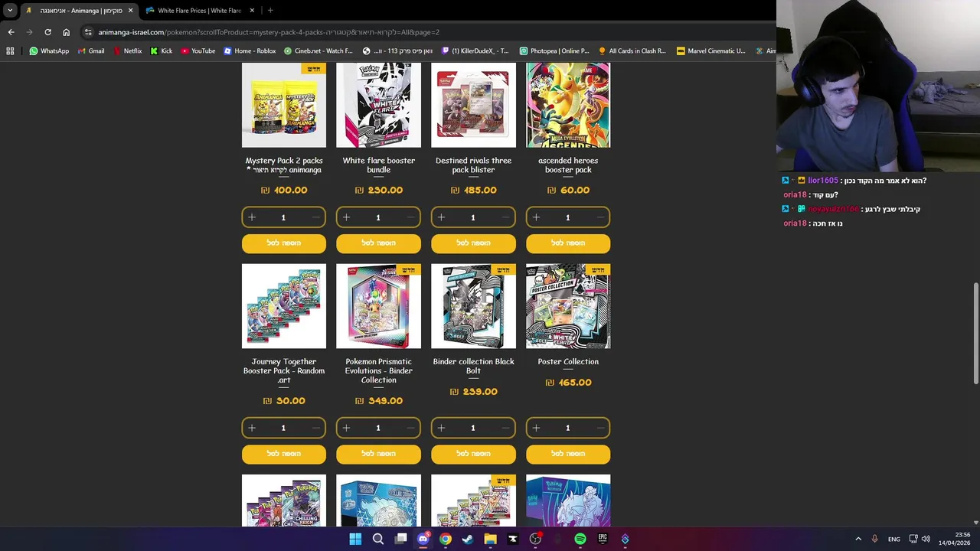
Task: Open the browser home page icon
Action: point(66,32)
